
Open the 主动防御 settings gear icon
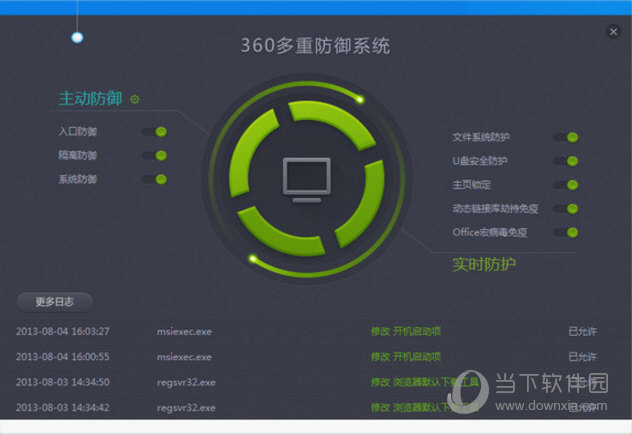(x=135, y=99)
